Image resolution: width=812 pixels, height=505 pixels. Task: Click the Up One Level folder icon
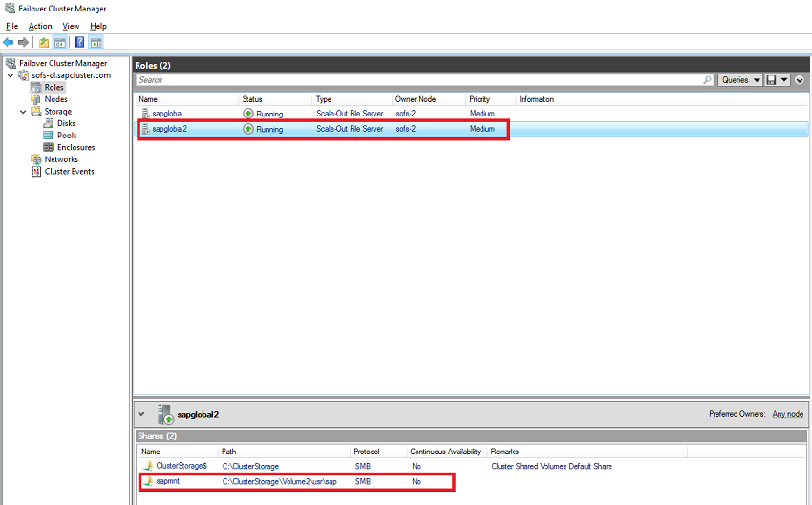44,42
